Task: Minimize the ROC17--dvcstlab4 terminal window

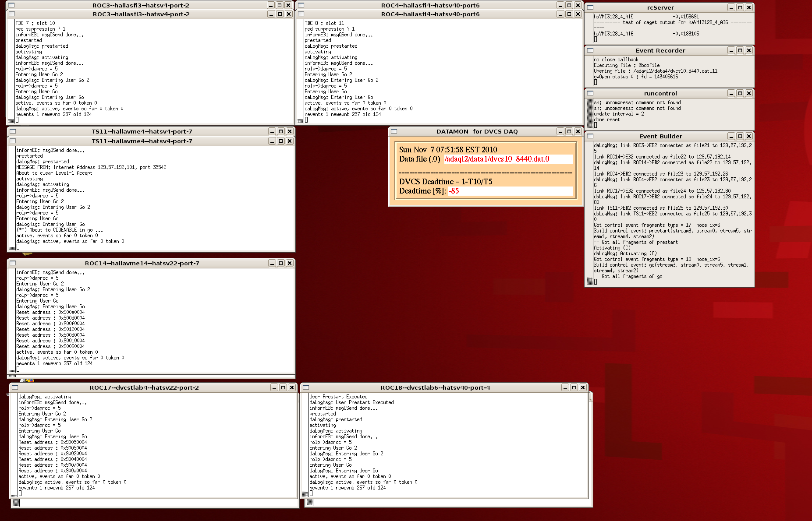Action: (274, 387)
